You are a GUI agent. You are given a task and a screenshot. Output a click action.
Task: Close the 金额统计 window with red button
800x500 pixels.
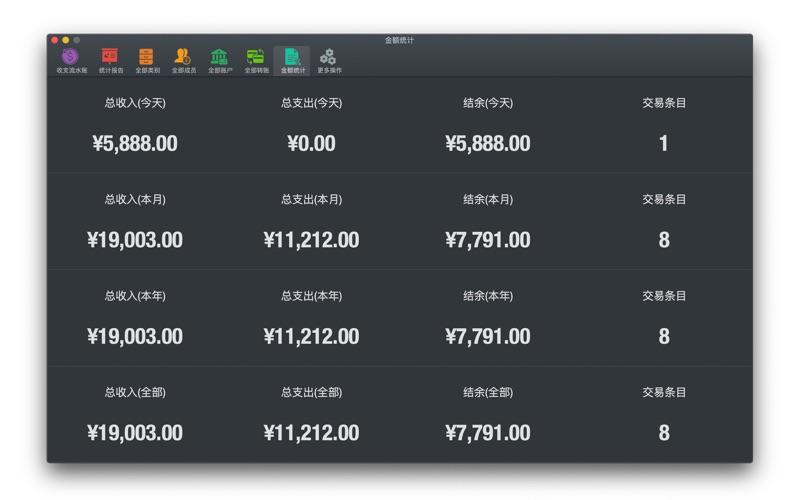point(55,40)
